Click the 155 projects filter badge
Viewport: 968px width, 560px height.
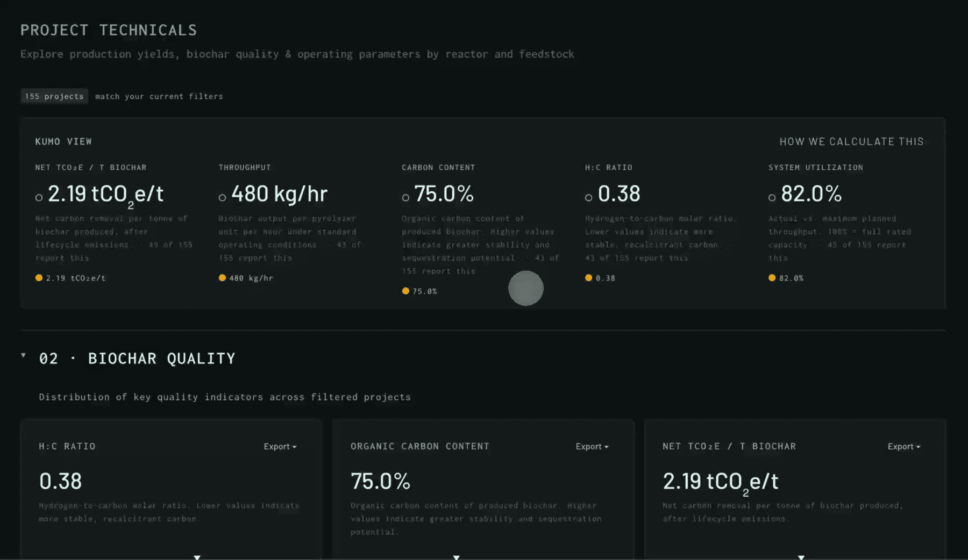point(54,96)
